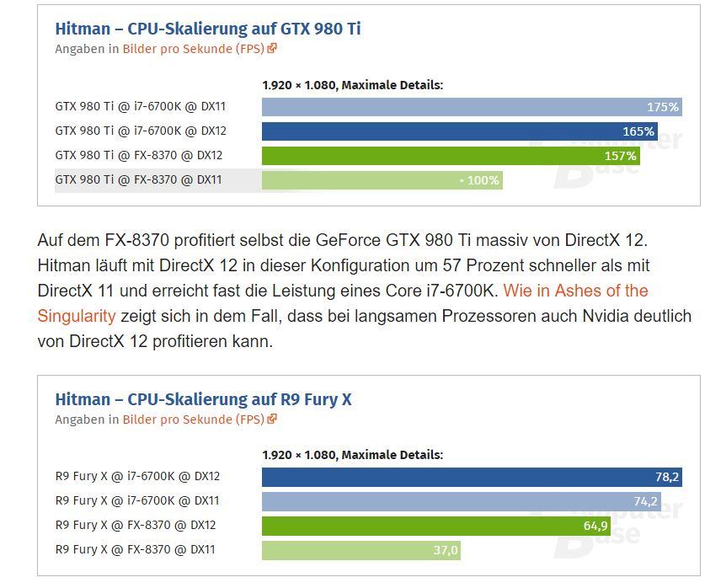Click the 'Hitman – CPU-Skalierung auf R9 Fury X' heading
721x588 pixels.
click(203, 399)
